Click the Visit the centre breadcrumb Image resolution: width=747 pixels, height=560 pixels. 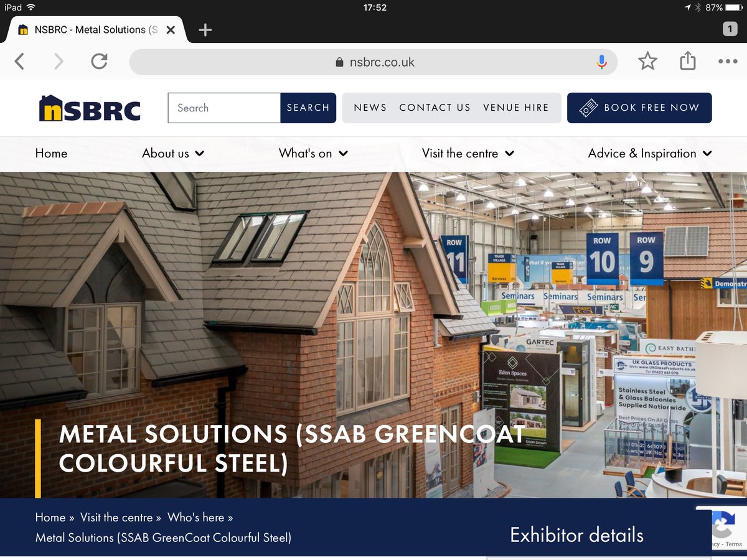[x=116, y=518]
